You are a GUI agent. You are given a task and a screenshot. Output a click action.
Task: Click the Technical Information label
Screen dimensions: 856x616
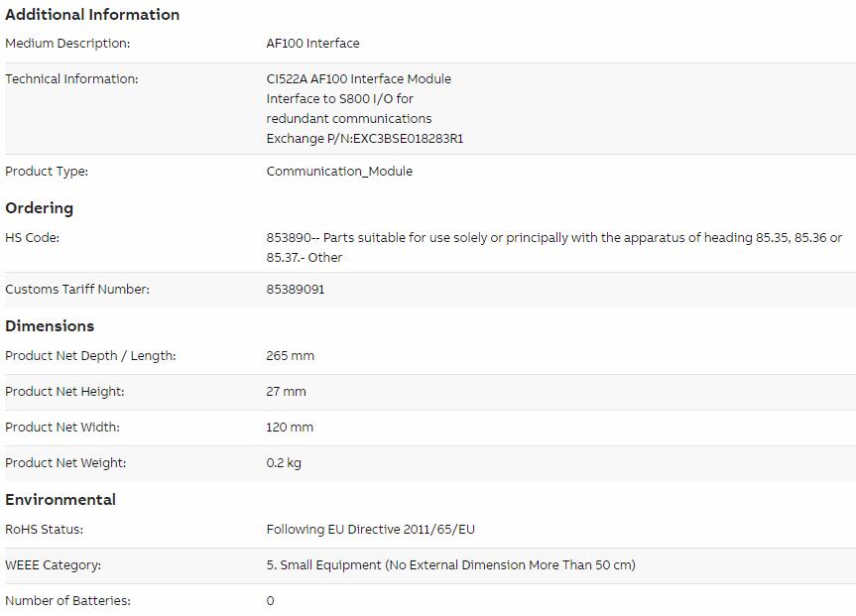(71, 79)
